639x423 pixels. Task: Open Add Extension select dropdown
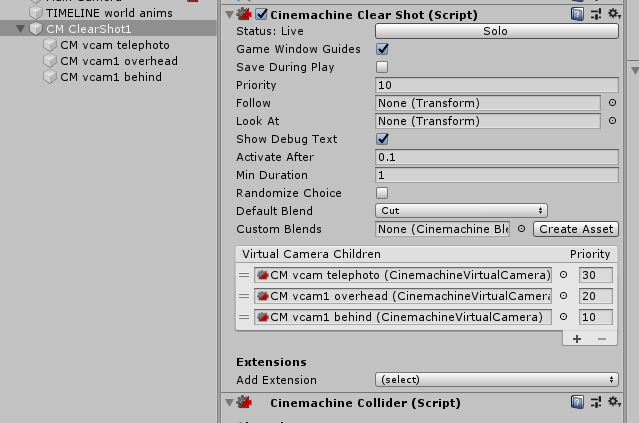point(497,380)
